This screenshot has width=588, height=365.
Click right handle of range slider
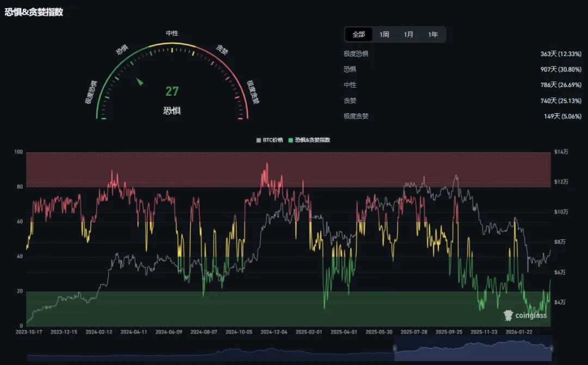[x=551, y=349]
